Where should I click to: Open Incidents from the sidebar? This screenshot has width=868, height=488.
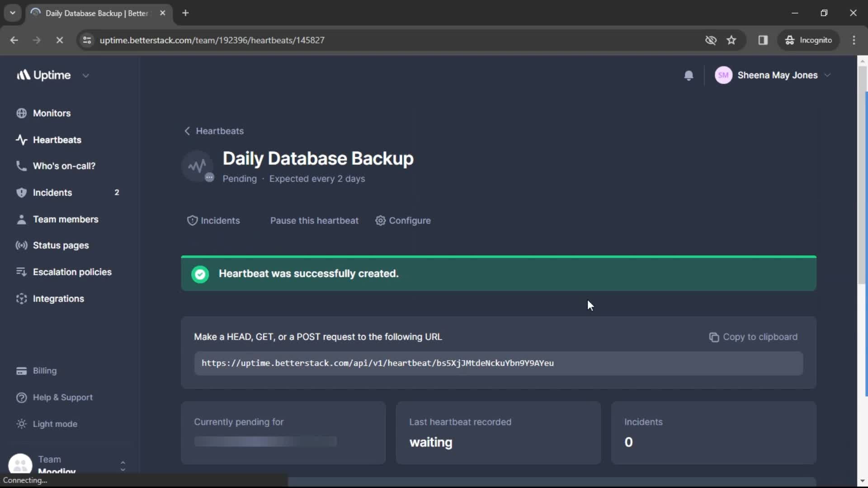coord(52,193)
